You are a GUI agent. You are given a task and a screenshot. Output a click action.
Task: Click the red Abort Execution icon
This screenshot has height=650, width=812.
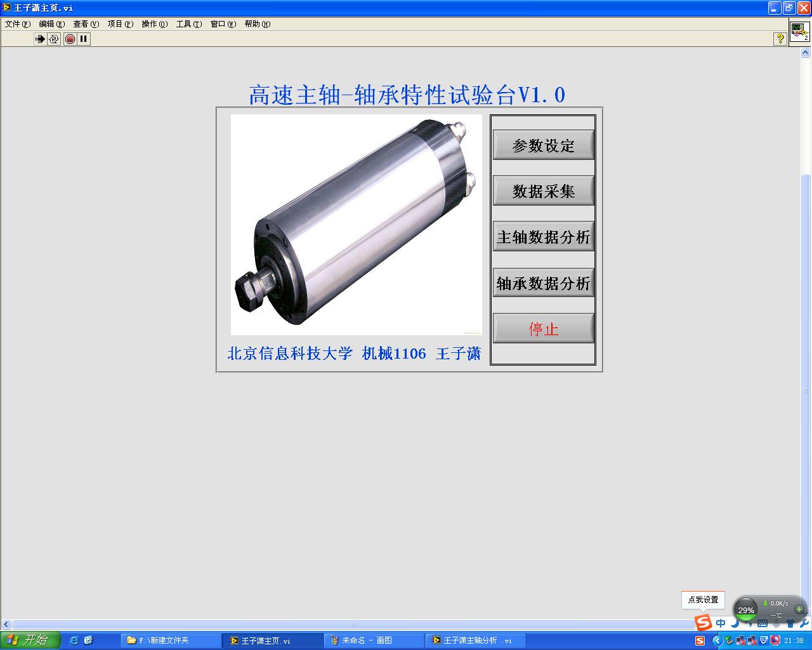coord(70,39)
